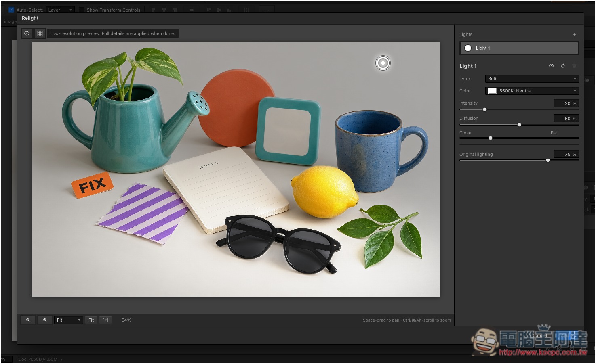Add a new light with the plus icon
This screenshot has height=364, width=596.
574,34
